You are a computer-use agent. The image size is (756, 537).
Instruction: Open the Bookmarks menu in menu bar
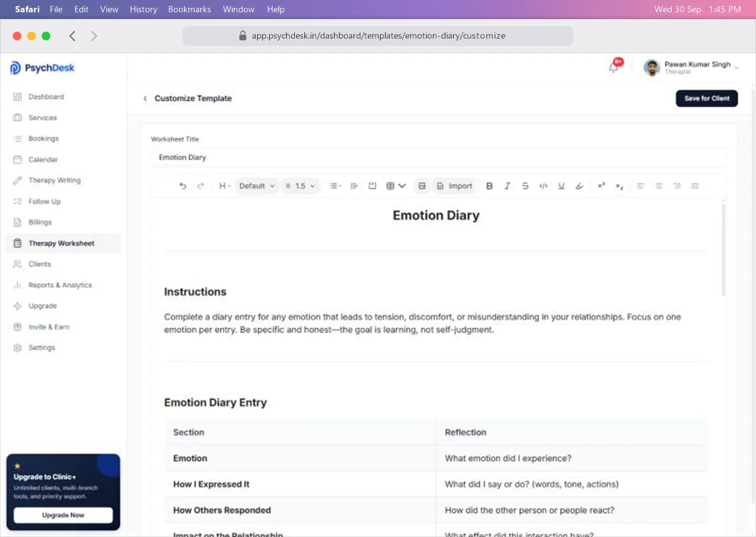[190, 9]
